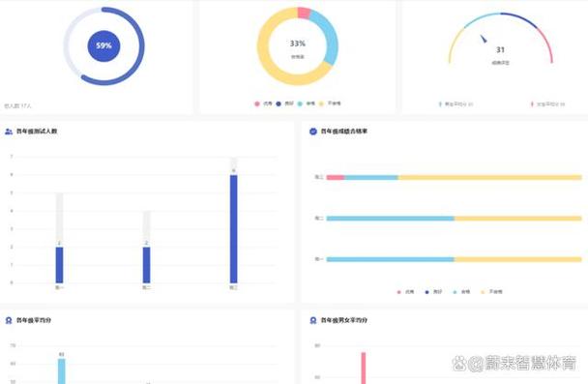Click the light blue bar in 各年级平均分 chart
This screenshot has width=588, height=384.
click(62, 371)
